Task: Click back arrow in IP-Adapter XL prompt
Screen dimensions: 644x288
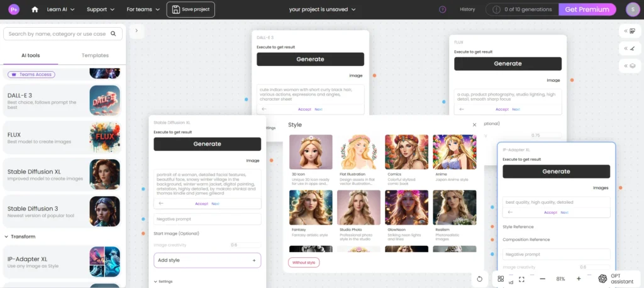Action: click(510, 212)
